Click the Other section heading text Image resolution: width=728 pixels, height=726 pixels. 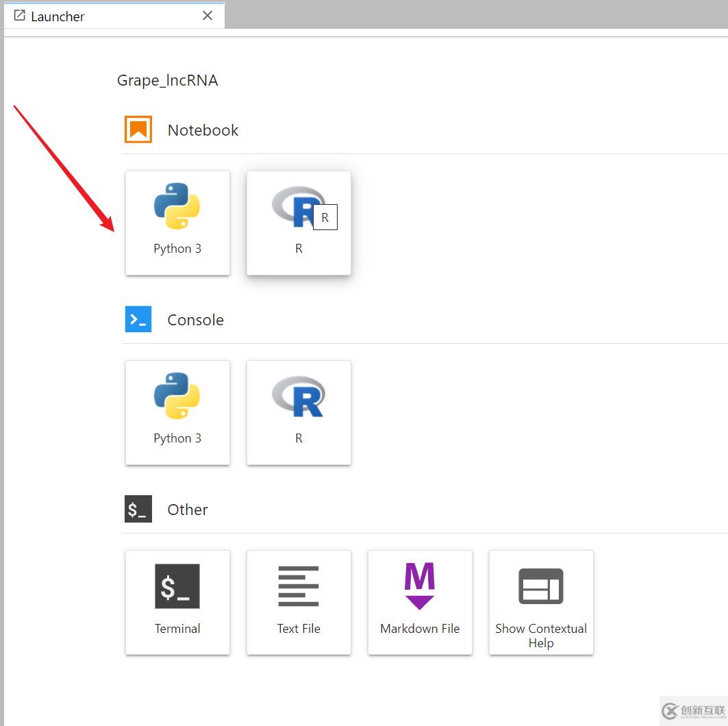click(x=188, y=510)
